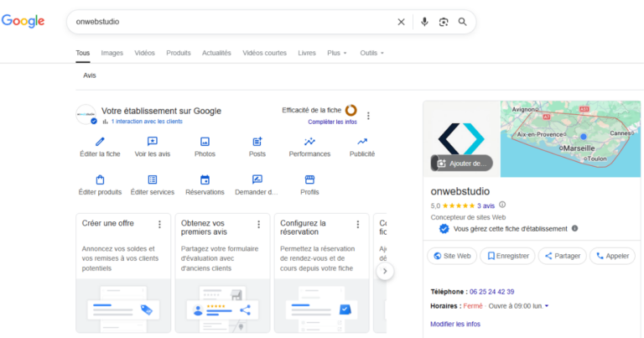Open Configurez la réservation card menu
Image resolution: width=644 pixels, height=338 pixels.
(358, 225)
